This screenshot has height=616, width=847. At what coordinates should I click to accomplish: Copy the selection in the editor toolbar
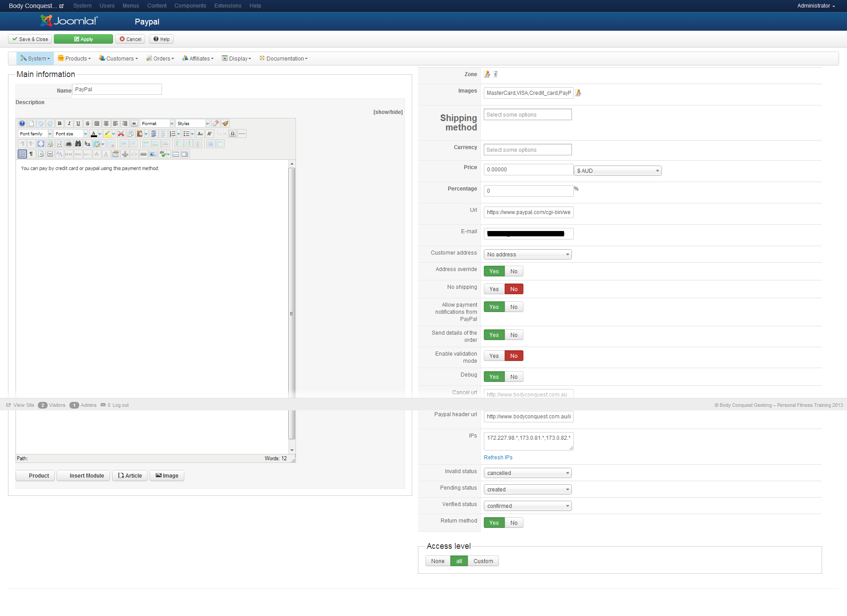point(130,134)
